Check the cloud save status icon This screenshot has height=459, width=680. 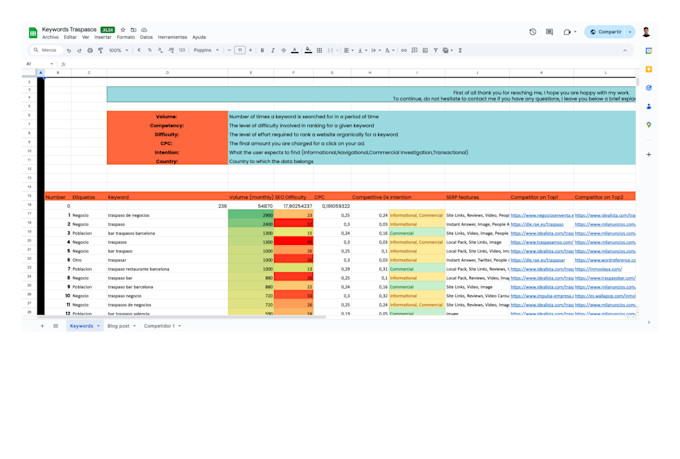144,30
